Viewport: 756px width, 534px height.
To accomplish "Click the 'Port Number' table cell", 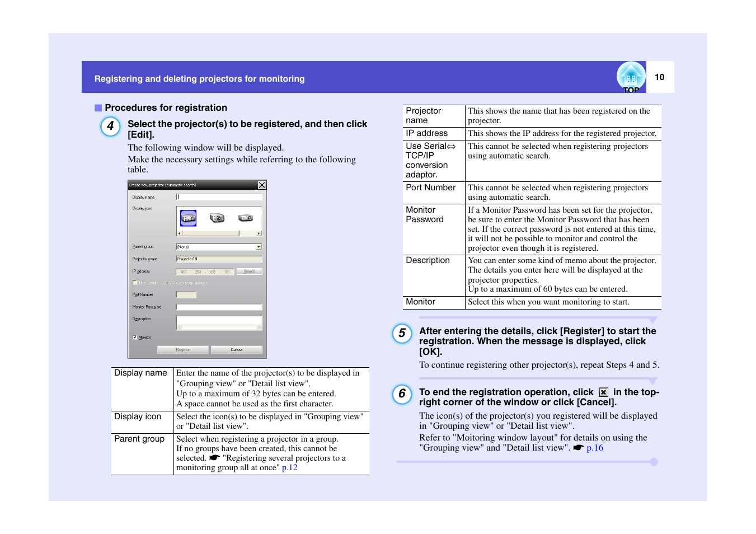I will pos(434,193).
